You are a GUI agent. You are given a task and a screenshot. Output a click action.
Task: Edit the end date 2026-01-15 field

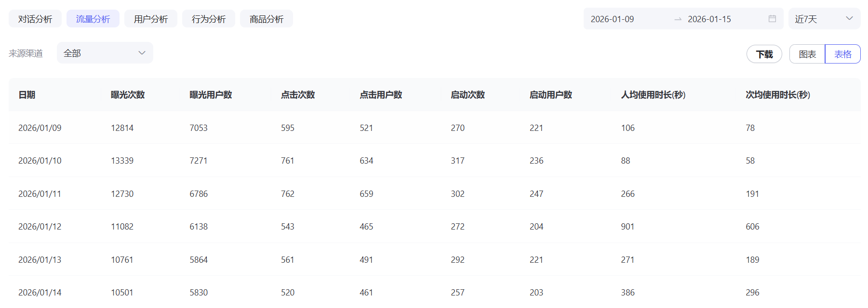point(718,19)
